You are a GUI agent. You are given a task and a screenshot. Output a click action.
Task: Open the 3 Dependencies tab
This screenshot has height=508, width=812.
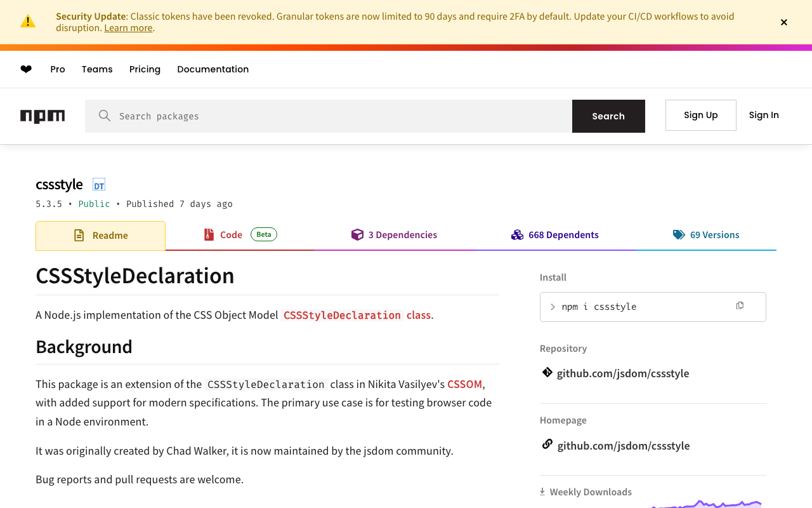394,235
